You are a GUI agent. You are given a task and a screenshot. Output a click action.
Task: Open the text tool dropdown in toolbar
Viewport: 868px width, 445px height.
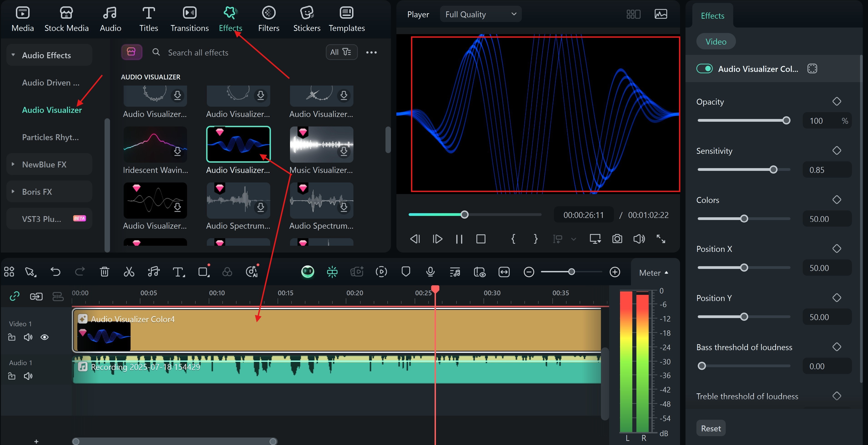click(179, 272)
